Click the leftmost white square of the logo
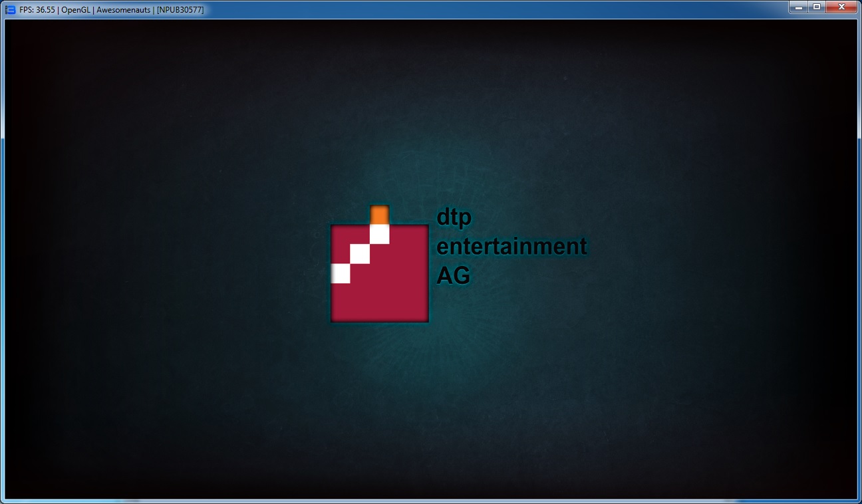 pyautogui.click(x=341, y=273)
